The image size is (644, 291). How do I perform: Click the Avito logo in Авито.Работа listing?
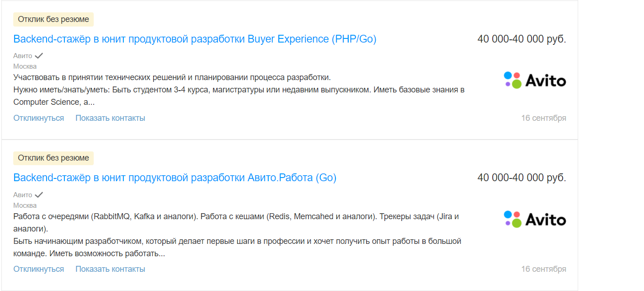pos(535,220)
